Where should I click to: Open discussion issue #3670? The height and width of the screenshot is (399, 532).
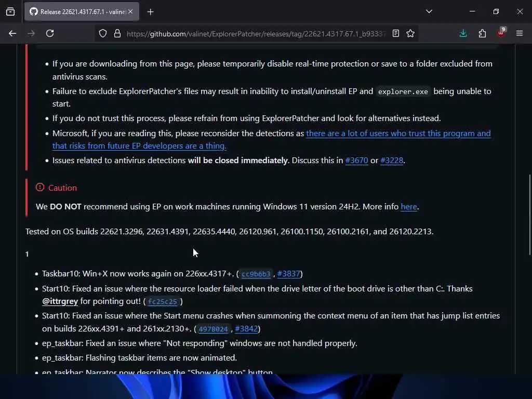click(356, 160)
